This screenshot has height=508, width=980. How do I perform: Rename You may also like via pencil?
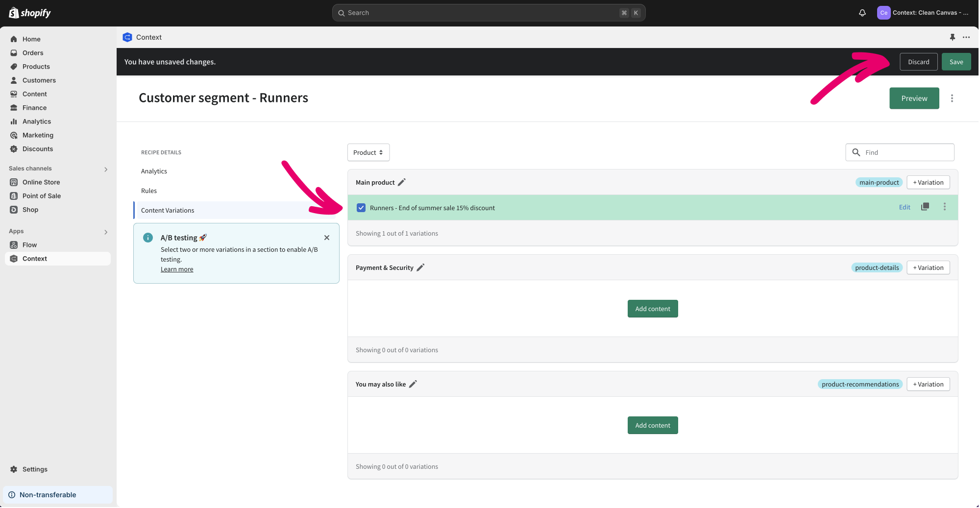coord(413,384)
